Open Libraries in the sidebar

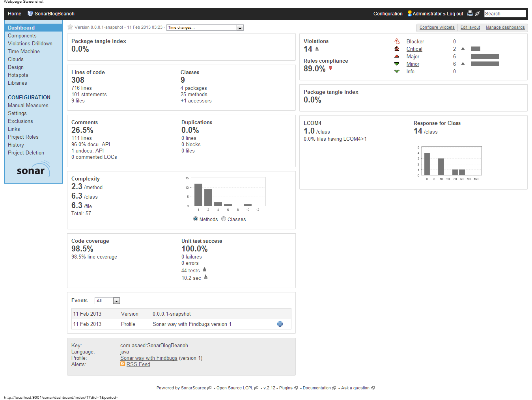[17, 83]
